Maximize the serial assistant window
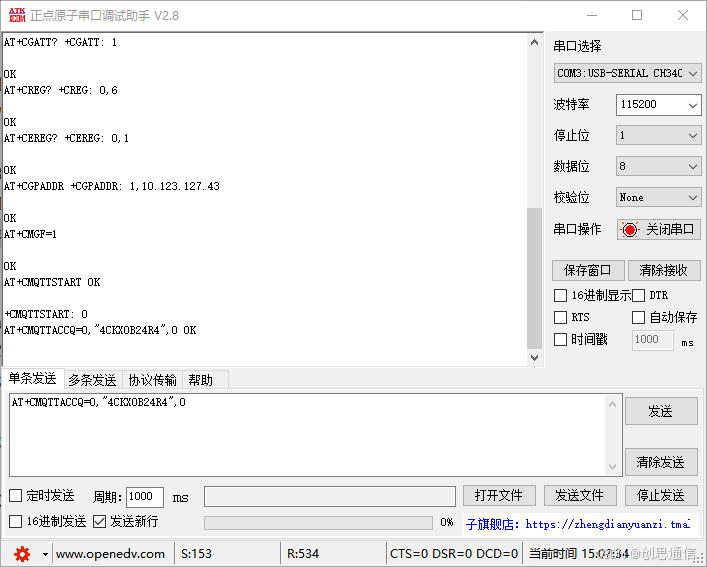Image resolution: width=707 pixels, height=567 pixels. (x=637, y=15)
